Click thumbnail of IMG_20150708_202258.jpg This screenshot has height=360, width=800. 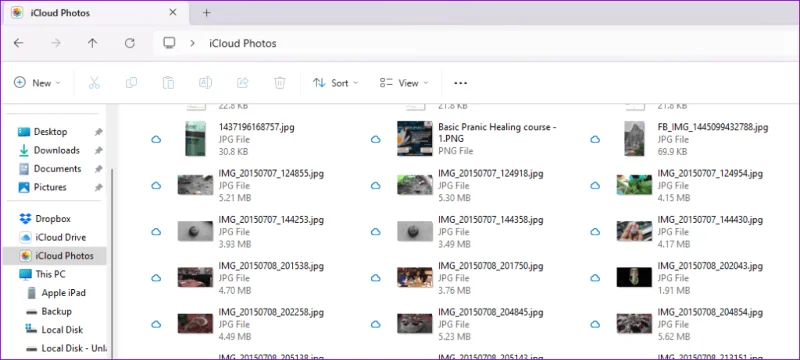tap(195, 324)
